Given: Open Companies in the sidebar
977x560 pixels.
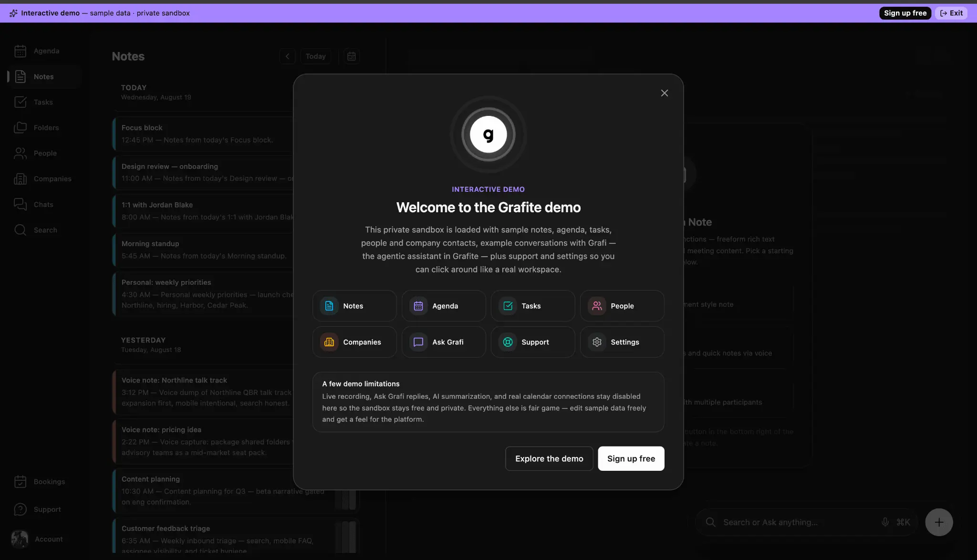Looking at the screenshot, I should point(44,179).
